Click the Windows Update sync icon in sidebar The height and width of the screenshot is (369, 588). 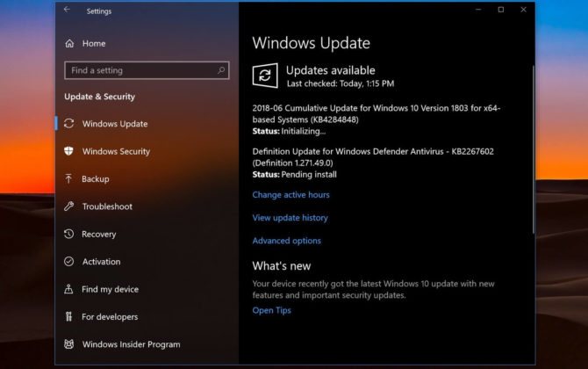[x=69, y=124]
